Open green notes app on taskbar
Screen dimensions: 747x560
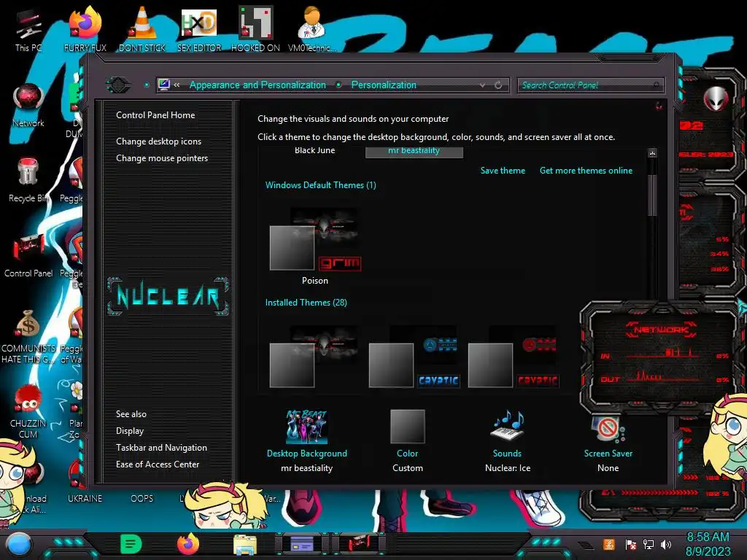(131, 544)
